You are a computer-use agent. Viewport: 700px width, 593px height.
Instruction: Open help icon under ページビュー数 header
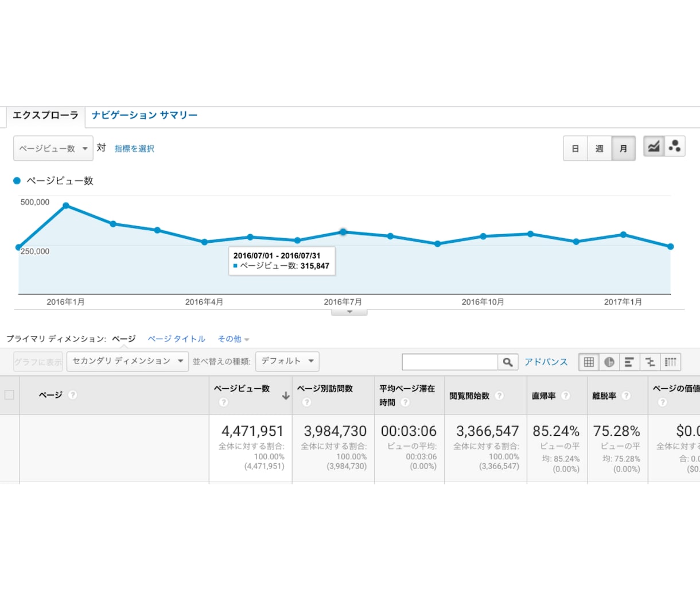[x=224, y=402]
